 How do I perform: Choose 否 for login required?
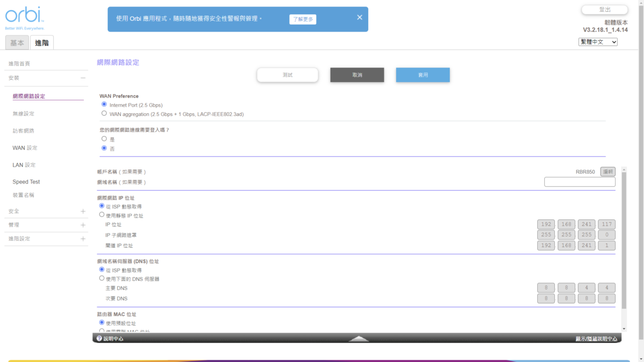[x=104, y=148]
